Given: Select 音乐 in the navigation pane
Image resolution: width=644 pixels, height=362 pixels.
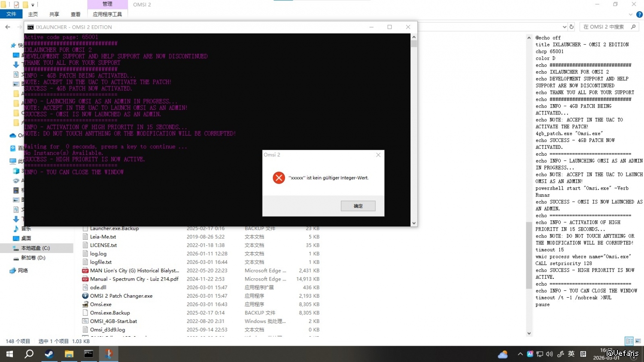Looking at the screenshot, I should pos(26,229).
